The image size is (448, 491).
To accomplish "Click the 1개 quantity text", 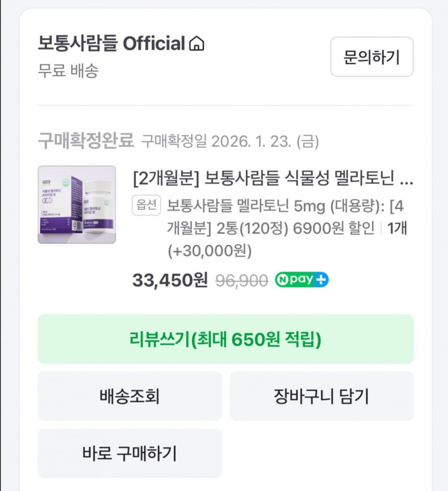I will (x=397, y=229).
